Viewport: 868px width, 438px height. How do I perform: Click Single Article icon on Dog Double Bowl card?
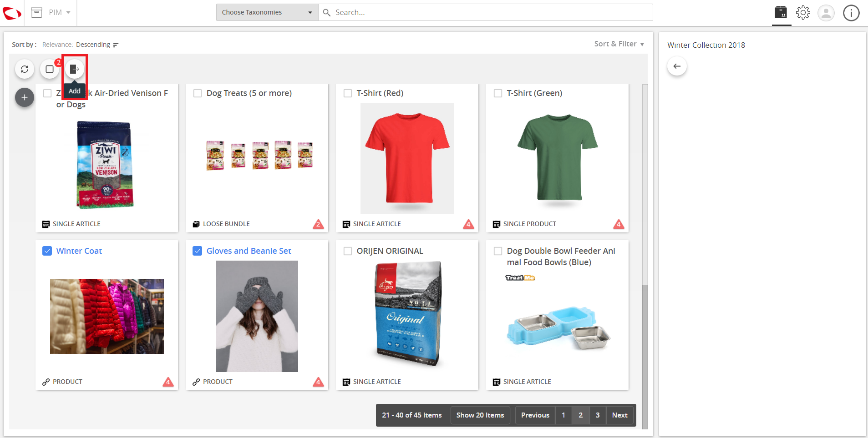tap(497, 382)
